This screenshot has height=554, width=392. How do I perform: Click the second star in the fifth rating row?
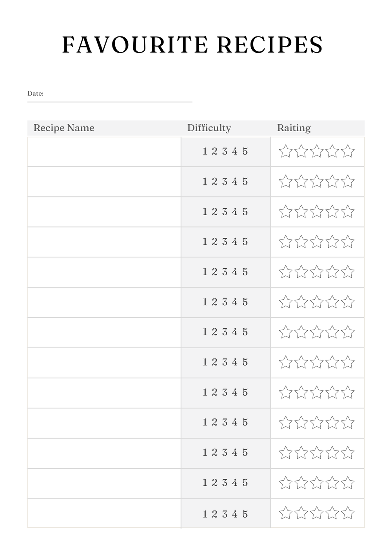(301, 272)
